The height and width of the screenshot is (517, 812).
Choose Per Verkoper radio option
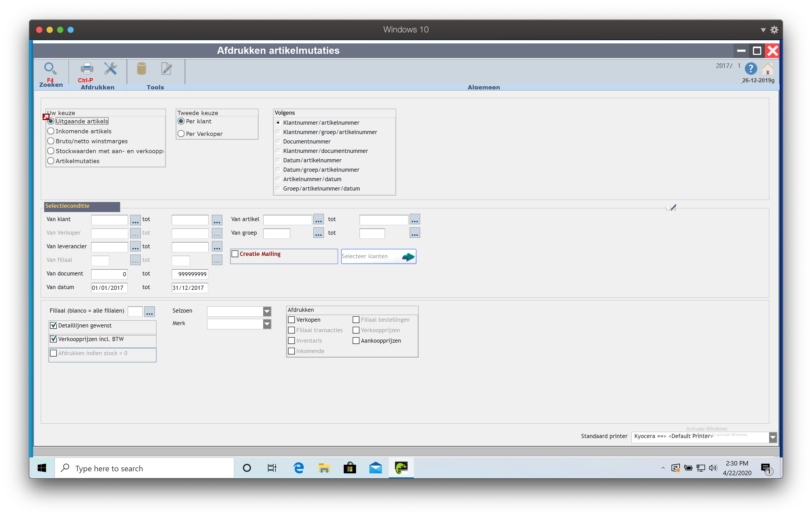[181, 134]
